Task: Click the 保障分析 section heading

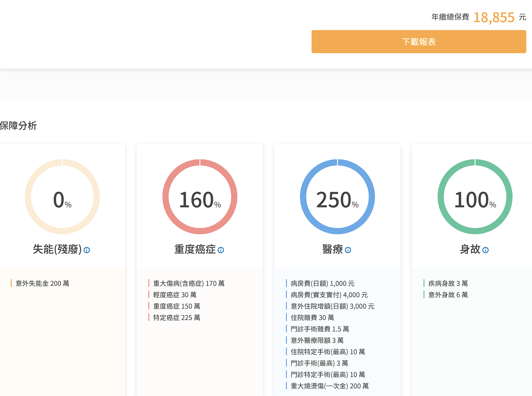Action: tap(18, 126)
